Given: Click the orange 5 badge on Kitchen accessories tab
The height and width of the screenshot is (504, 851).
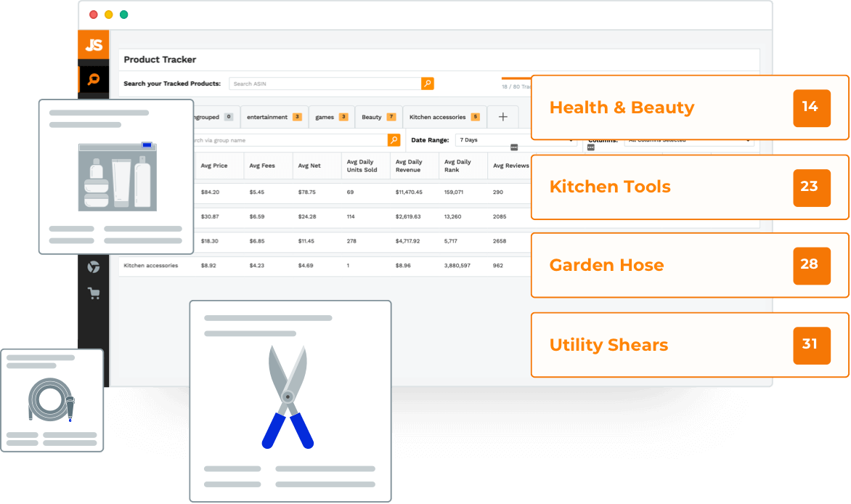Looking at the screenshot, I should pos(476,117).
